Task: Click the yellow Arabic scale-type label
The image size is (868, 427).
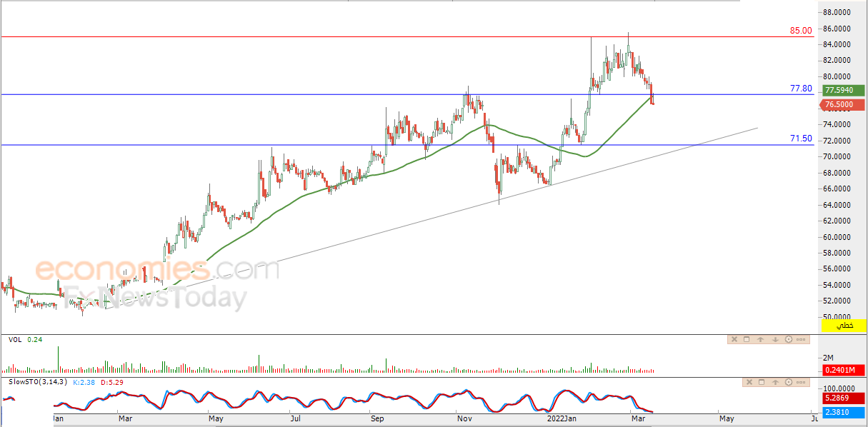Action: point(844,326)
